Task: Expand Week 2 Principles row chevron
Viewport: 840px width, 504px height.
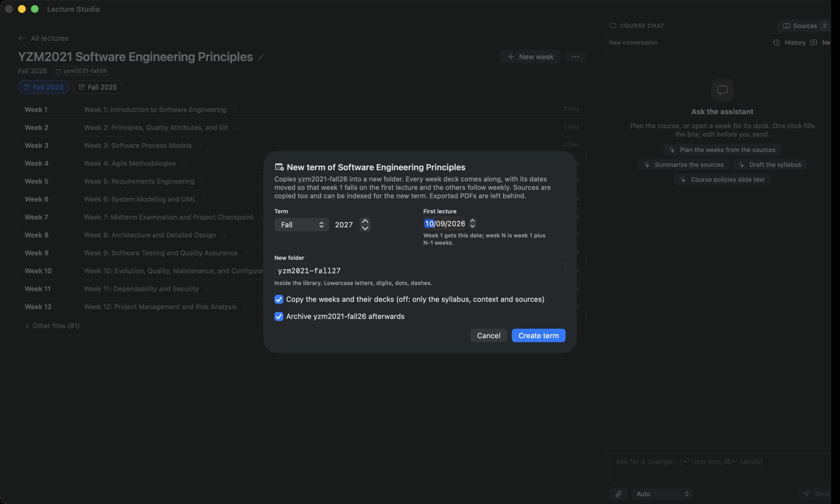Action: point(236,128)
